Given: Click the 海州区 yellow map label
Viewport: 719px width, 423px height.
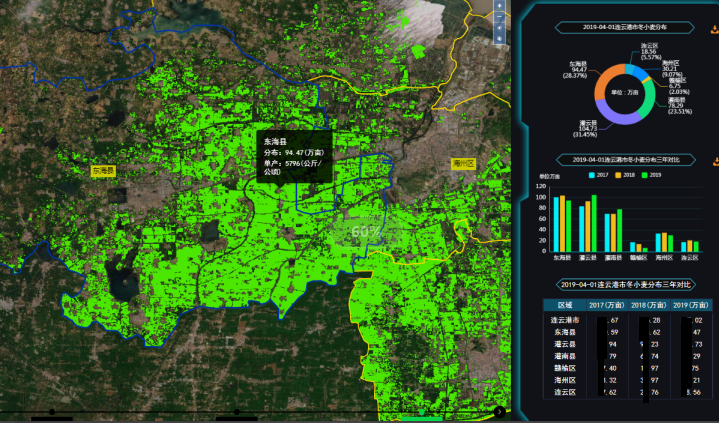Looking at the screenshot, I should pyautogui.click(x=462, y=162).
